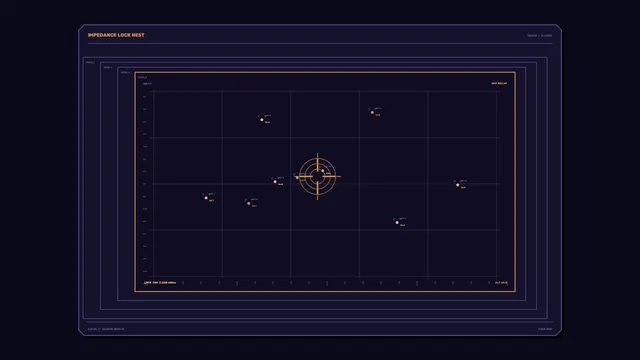Click the IMPEDANCE LOCK NEST title
The height and width of the screenshot is (360, 640).
click(x=116, y=35)
